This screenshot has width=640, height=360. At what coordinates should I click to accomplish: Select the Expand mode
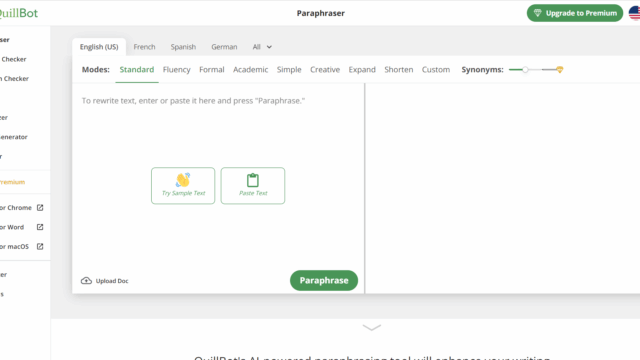[x=362, y=70]
